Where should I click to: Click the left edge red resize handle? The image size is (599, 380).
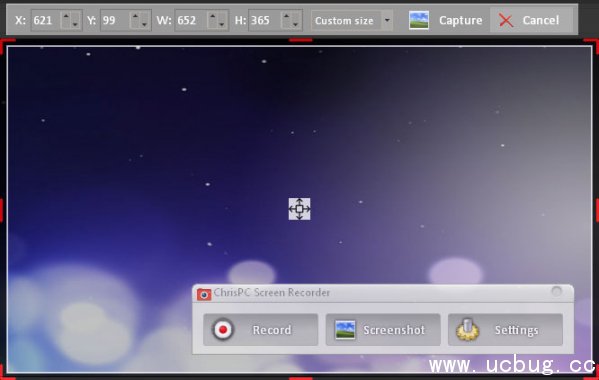pos(1,210)
